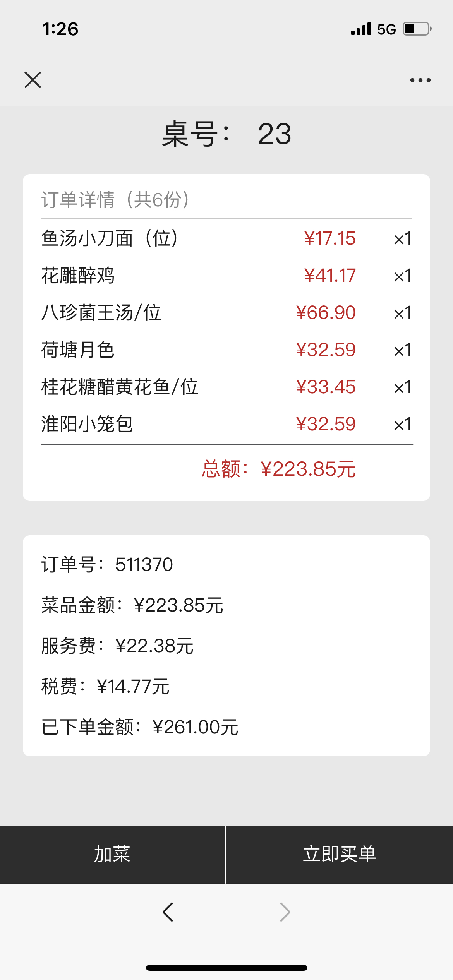
Task: Select the 荷塘月色 order item
Action: click(x=226, y=350)
